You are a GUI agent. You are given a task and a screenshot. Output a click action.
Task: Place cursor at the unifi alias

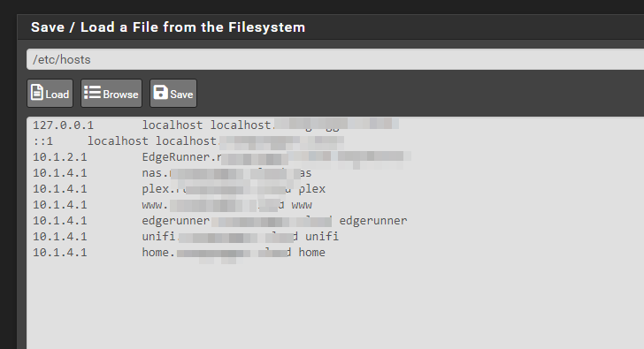click(x=322, y=237)
